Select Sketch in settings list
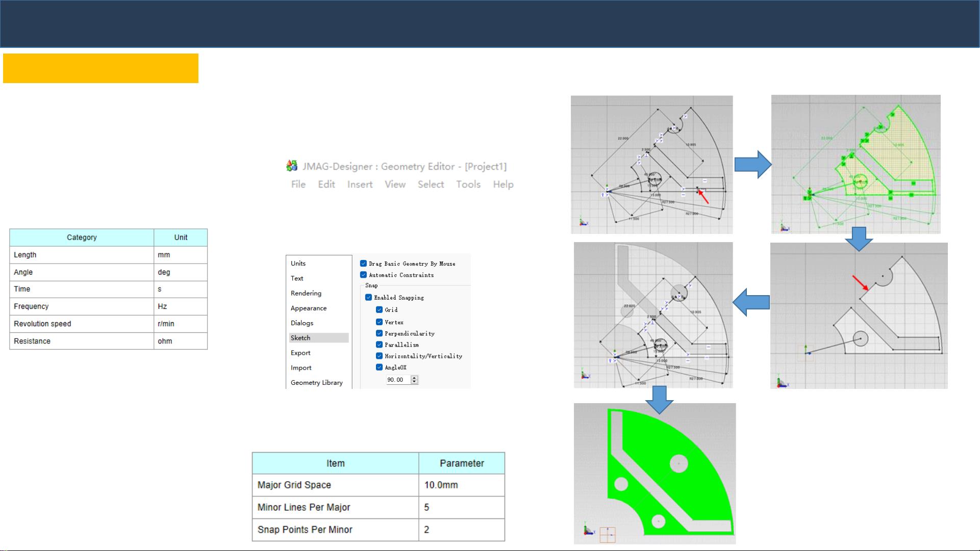Screen dimensions: 980x551 click(x=300, y=338)
